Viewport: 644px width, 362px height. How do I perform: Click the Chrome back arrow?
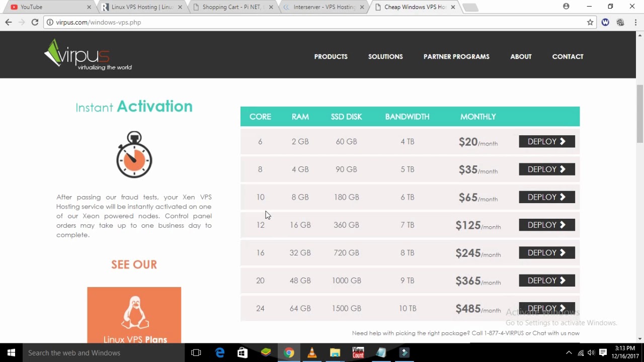coord(8,22)
